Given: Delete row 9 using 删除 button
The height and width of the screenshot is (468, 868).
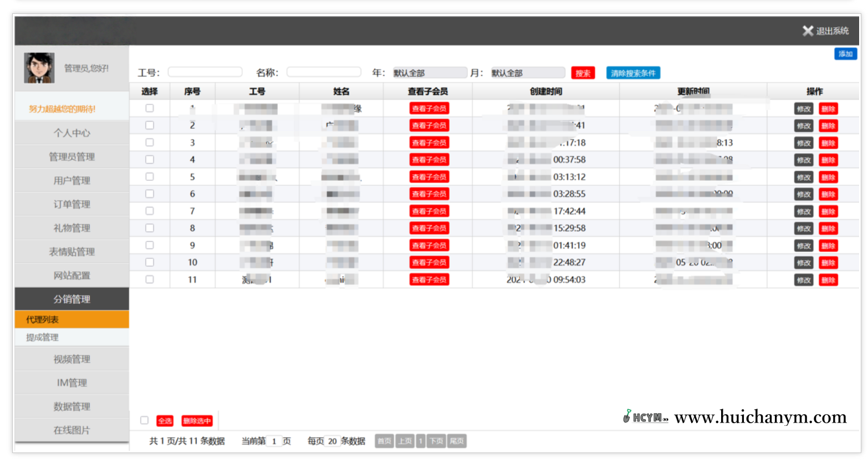Looking at the screenshot, I should (828, 246).
